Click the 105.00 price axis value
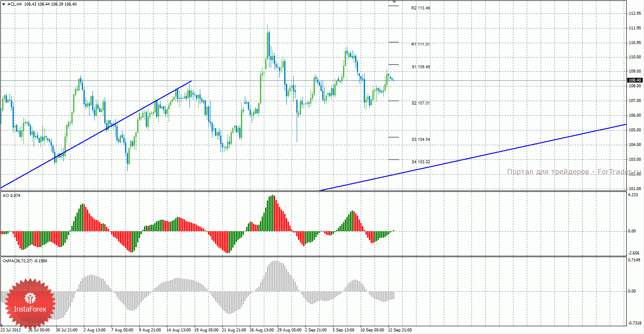Image resolution: width=644 pixels, height=334 pixels. point(635,130)
